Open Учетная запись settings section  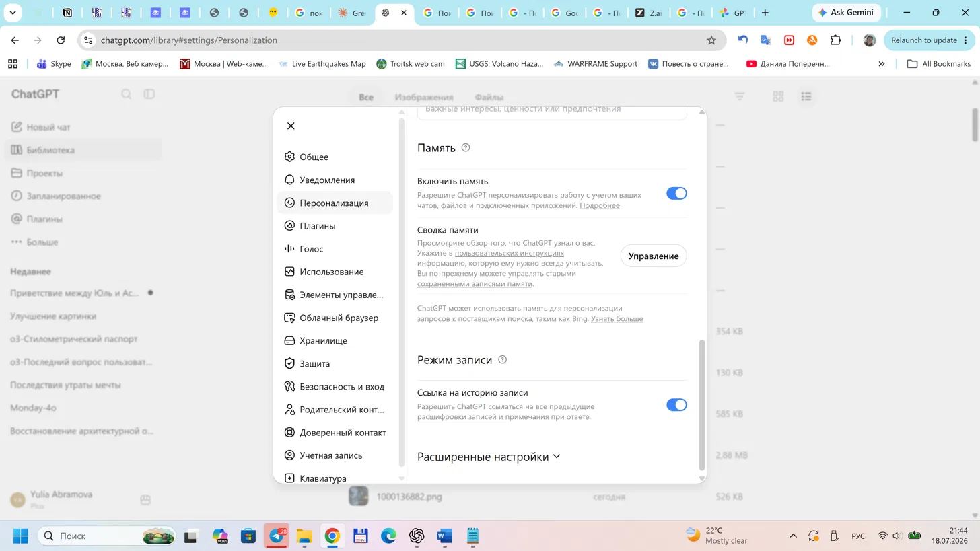tap(335, 455)
